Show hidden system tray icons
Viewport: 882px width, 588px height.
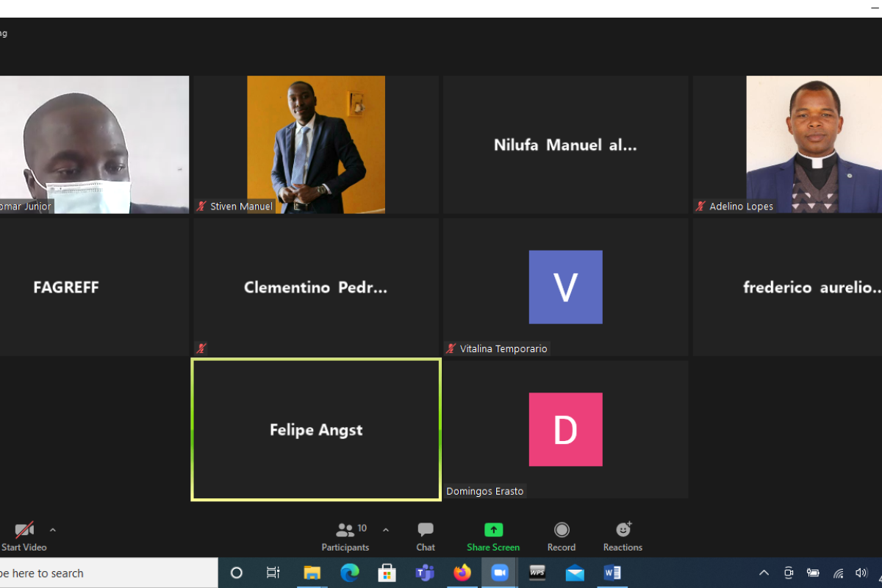[x=764, y=573]
